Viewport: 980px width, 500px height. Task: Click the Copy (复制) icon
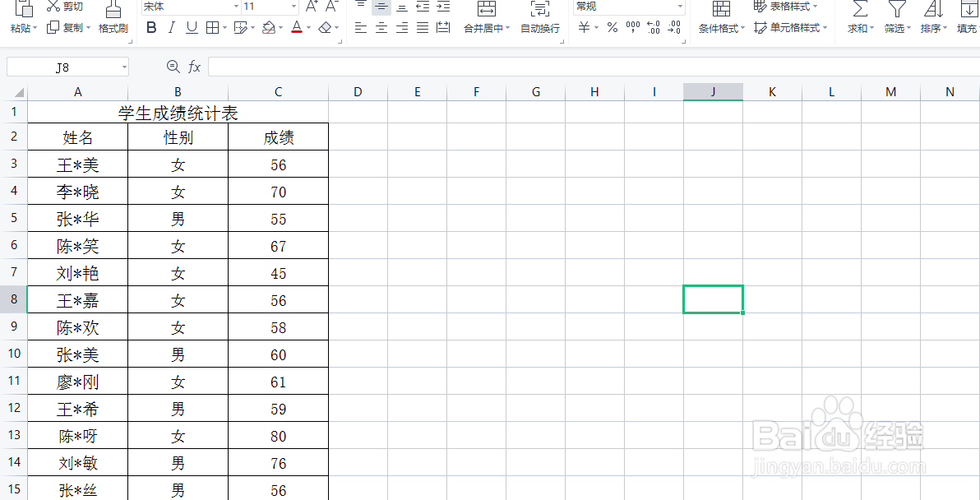coord(53,27)
